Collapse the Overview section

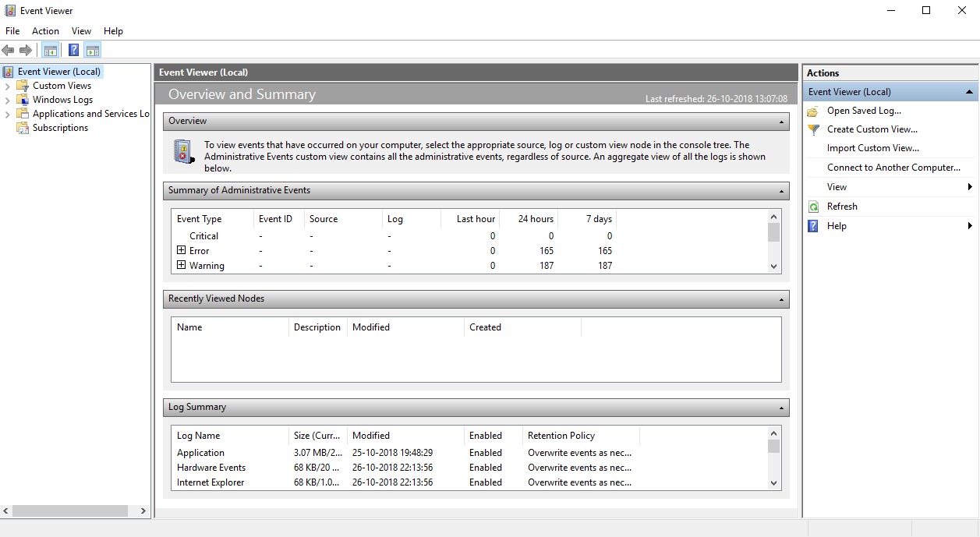click(780, 122)
